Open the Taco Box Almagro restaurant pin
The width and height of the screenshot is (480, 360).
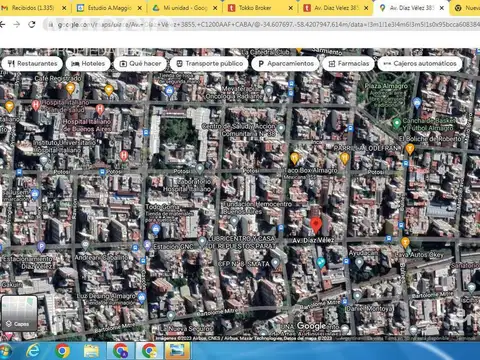(x=294, y=158)
